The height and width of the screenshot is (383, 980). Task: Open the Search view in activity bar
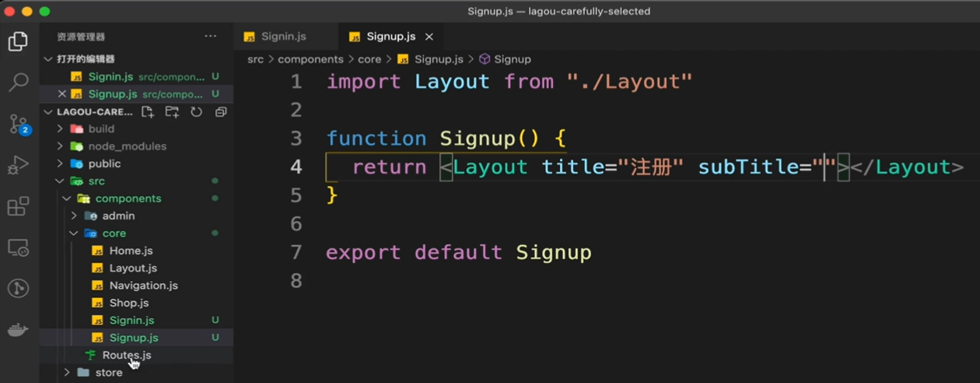point(18,82)
